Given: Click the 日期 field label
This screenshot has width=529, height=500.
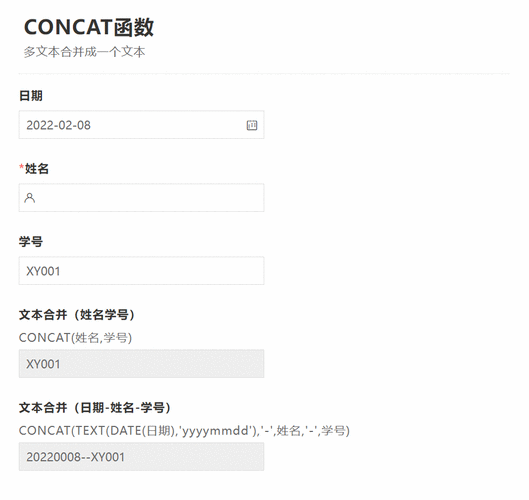Looking at the screenshot, I should (x=31, y=96).
